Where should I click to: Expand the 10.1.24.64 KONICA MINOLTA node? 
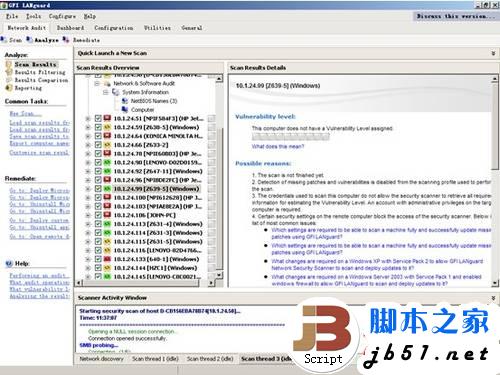(x=88, y=136)
